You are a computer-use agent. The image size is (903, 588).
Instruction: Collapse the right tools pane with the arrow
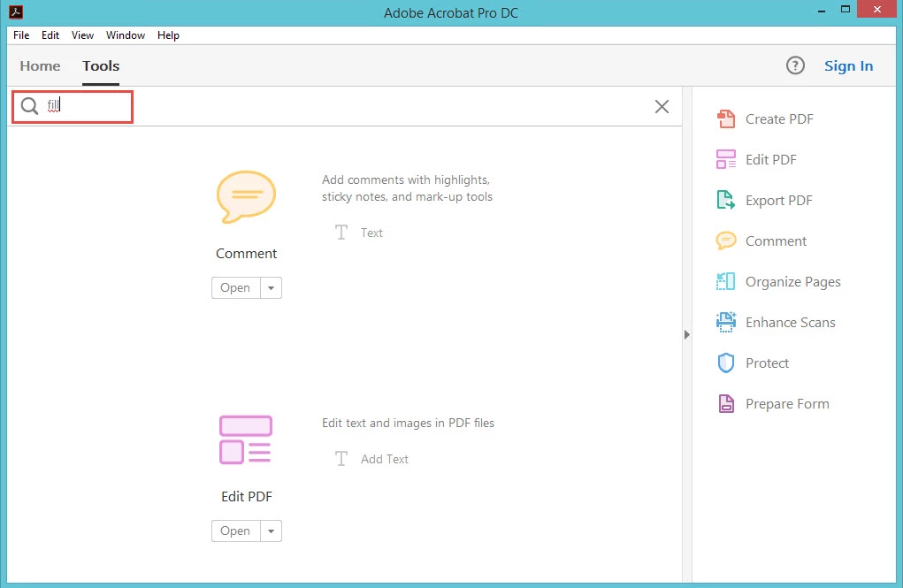point(686,334)
